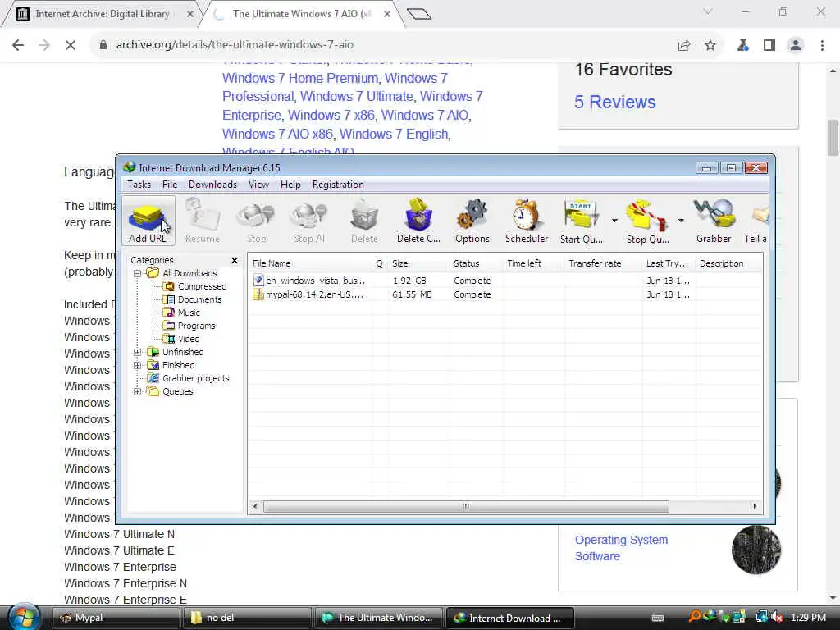This screenshot has height=630, width=840.
Task: Switch to Mypal taskbar button
Action: (116, 618)
